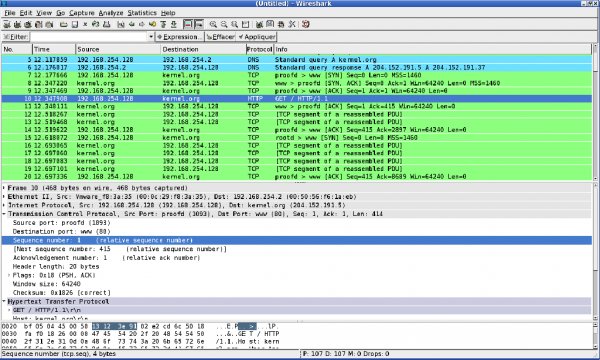Edit capture filters icon
Viewport: 600px width, 360px height.
click(259, 24)
